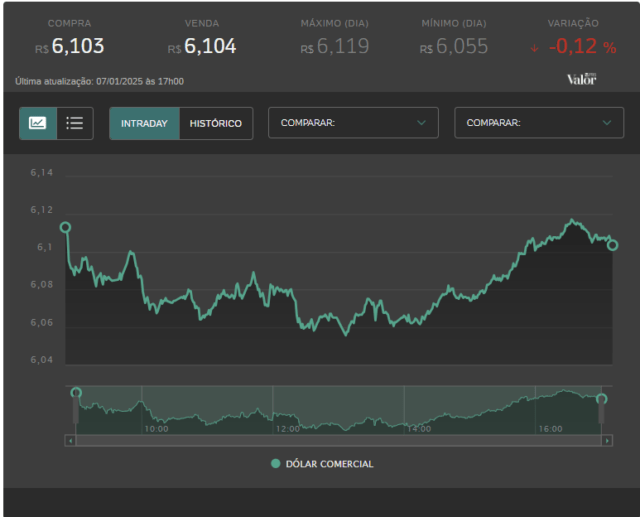Click the chevron of the first Comparar dropdown
The width and height of the screenshot is (640, 517).
pos(421,123)
